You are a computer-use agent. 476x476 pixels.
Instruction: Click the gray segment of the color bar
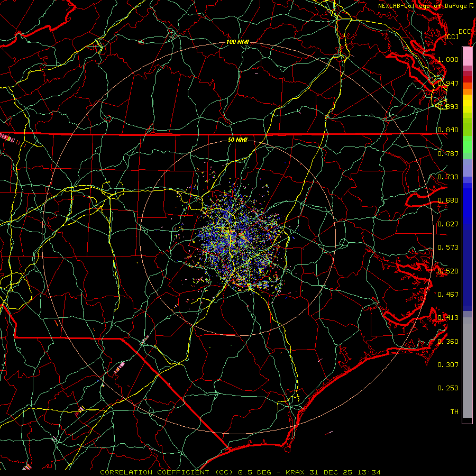pos(467,368)
